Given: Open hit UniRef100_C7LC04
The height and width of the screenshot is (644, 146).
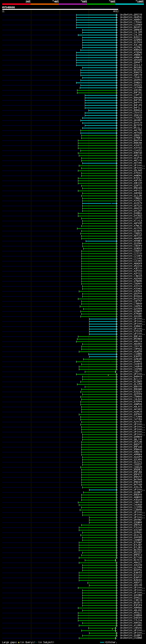Looking at the screenshot, I should click(x=131, y=620).
